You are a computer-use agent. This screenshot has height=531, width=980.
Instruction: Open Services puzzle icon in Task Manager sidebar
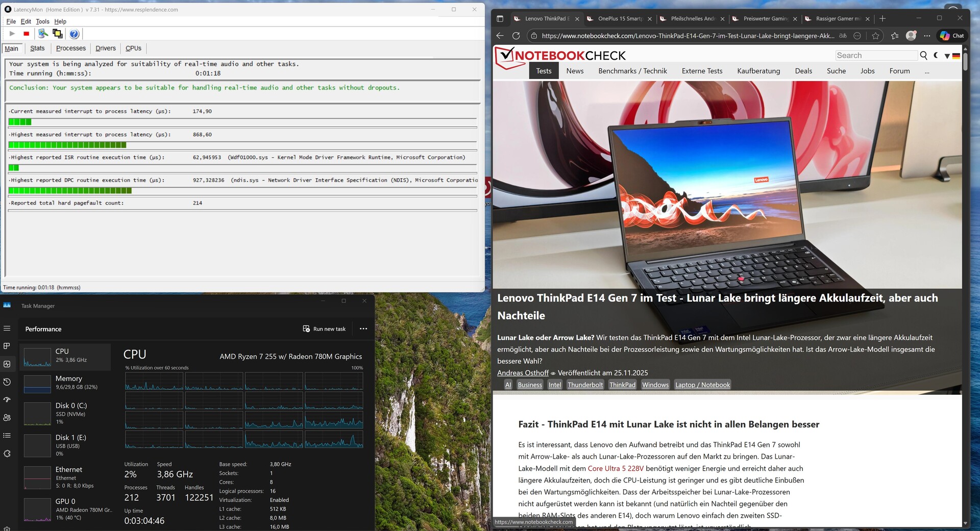click(7, 453)
